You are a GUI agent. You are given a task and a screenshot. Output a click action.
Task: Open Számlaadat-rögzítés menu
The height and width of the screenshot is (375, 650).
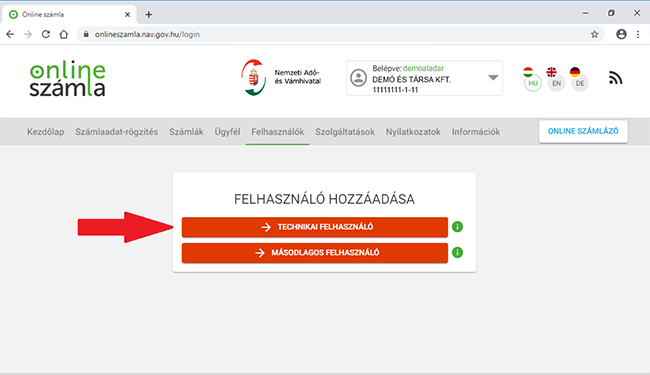point(116,132)
